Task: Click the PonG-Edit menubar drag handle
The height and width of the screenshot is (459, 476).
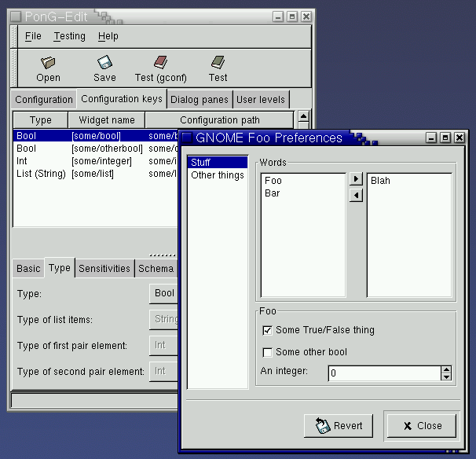Action: (14, 37)
